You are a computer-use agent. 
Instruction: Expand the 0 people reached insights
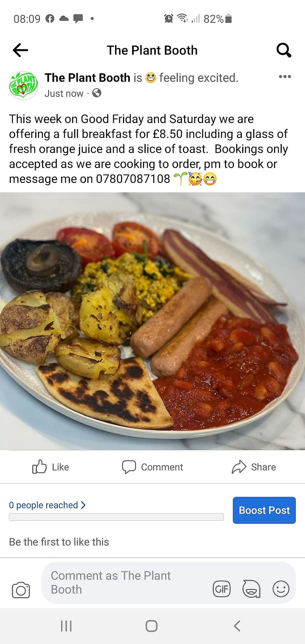(x=47, y=505)
